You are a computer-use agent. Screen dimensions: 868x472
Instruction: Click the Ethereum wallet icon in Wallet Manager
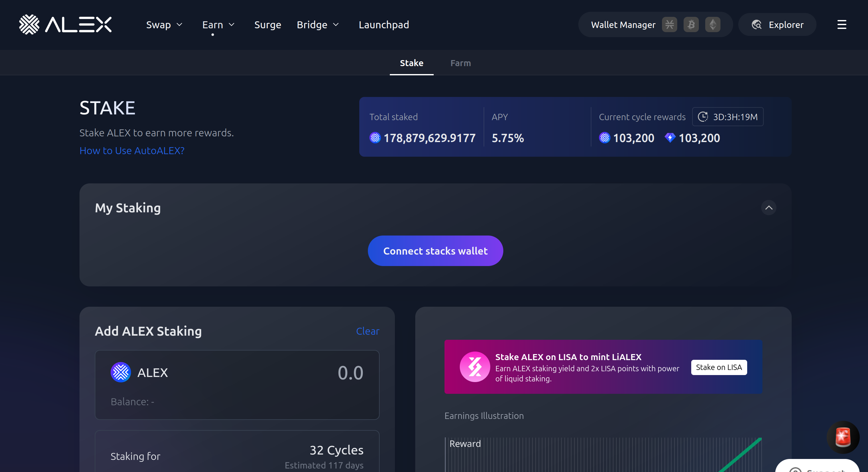coord(712,24)
